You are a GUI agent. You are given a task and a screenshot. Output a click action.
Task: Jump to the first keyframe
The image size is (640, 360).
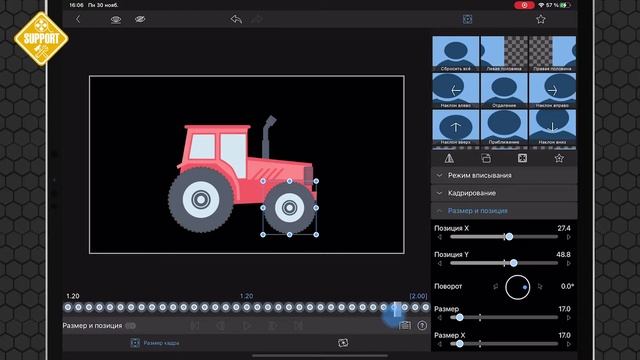(195, 325)
